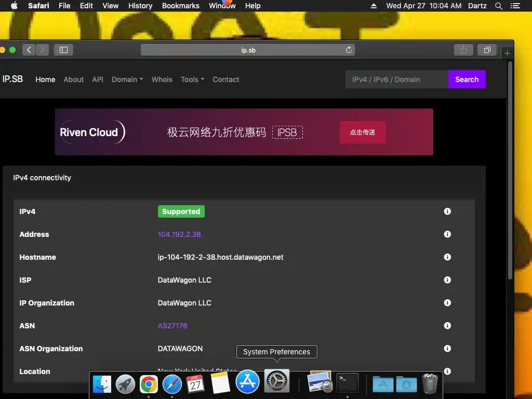The image size is (532, 399).
Task: Open the Bookmarks menu
Action: (180, 6)
